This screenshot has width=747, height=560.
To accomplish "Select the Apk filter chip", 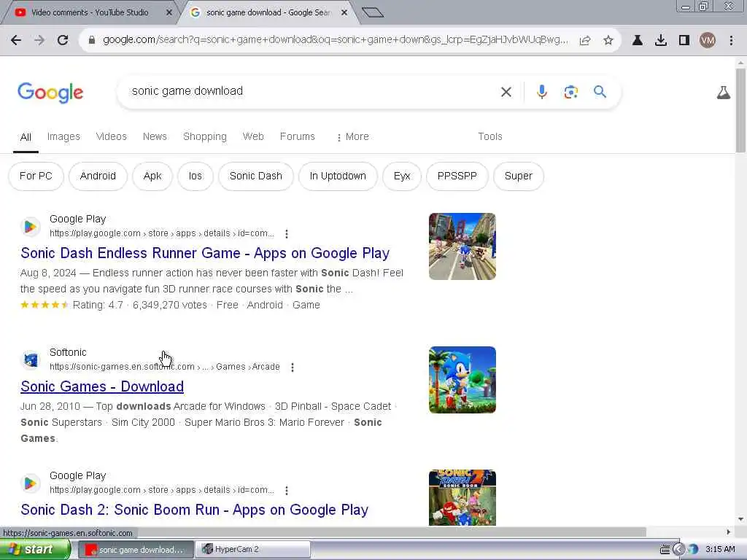I will pyautogui.click(x=152, y=176).
